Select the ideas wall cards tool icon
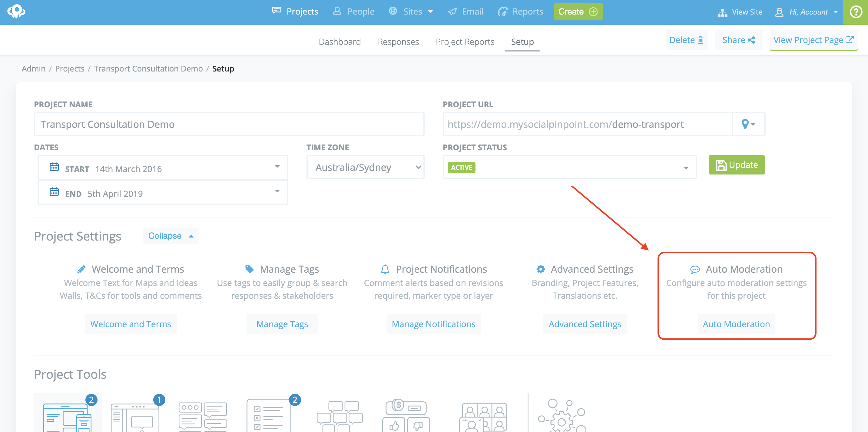The image size is (868, 432). tap(203, 417)
